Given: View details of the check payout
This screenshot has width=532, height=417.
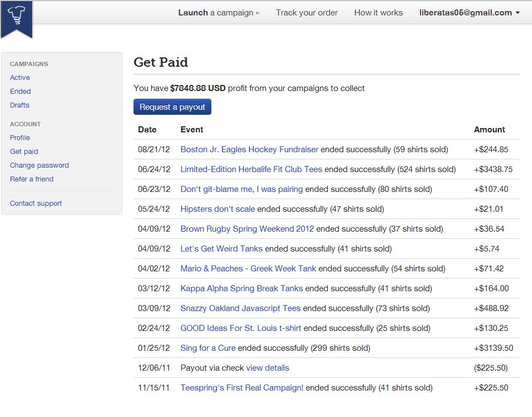Looking at the screenshot, I should [267, 368].
